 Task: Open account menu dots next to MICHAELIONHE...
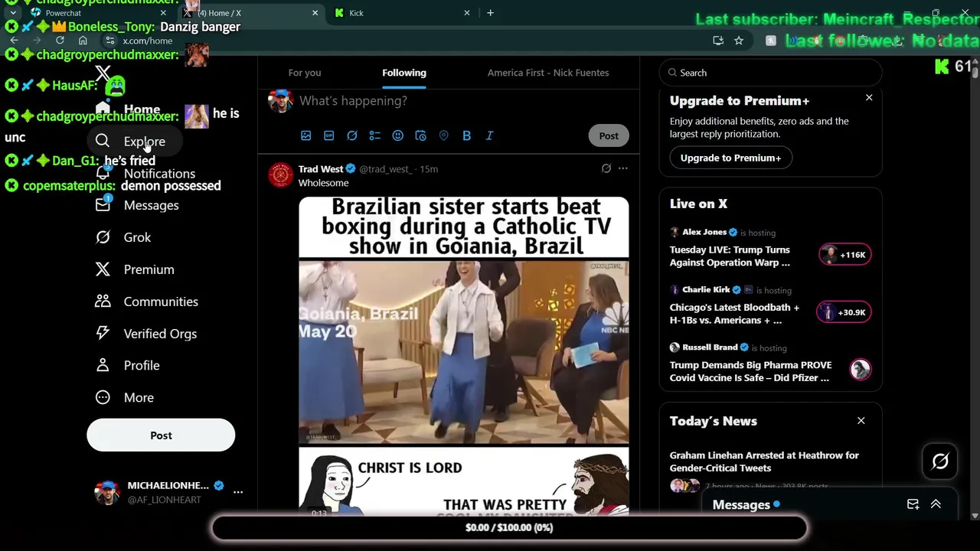[x=238, y=492]
